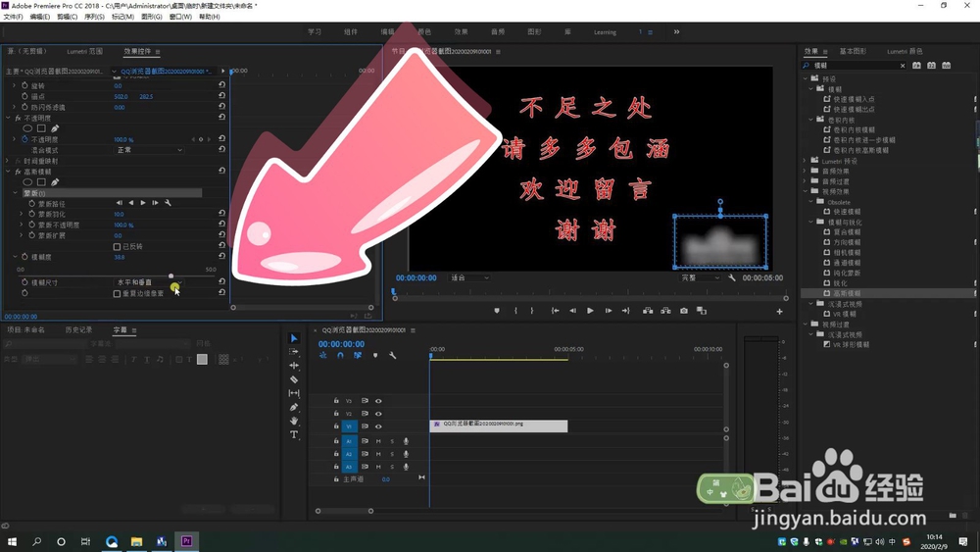The image size is (980, 552).
Task: Click the Comparison View icon in Program Monitor
Action: (x=702, y=311)
